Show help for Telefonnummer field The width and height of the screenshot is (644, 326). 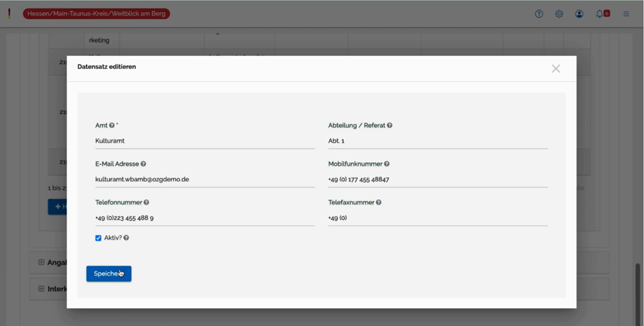pyautogui.click(x=147, y=203)
